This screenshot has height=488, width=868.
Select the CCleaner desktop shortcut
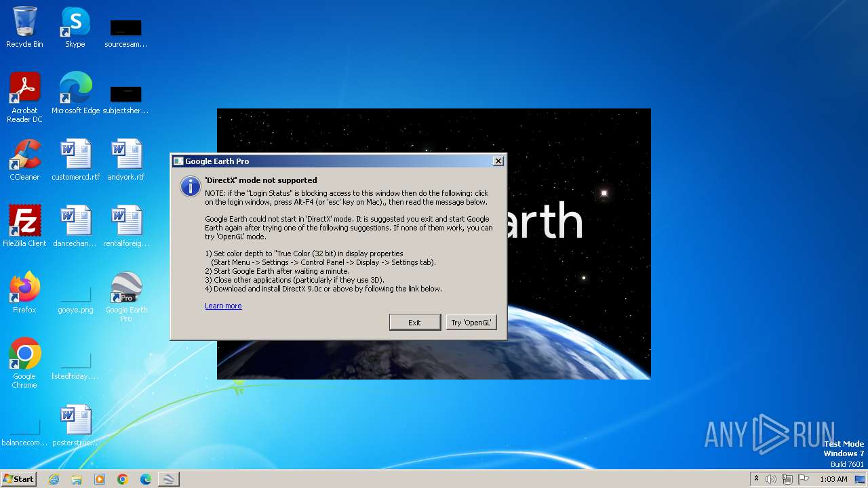tap(24, 160)
